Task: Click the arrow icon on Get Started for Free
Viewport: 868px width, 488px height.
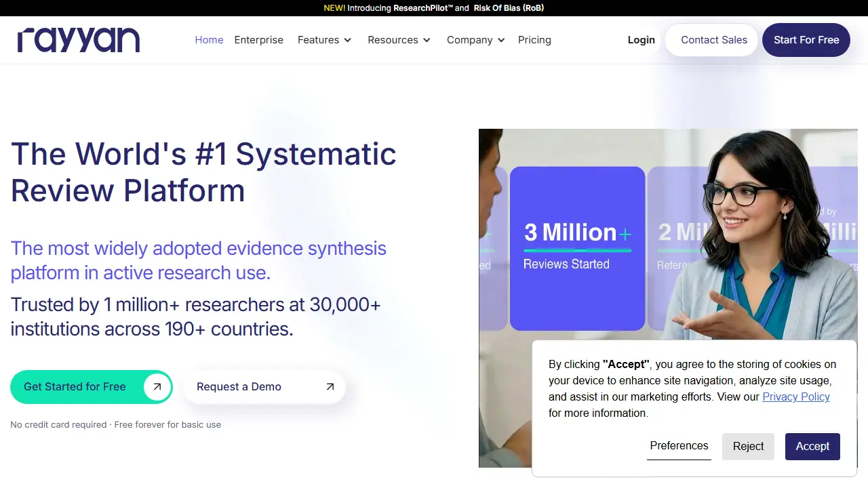Action: point(157,387)
